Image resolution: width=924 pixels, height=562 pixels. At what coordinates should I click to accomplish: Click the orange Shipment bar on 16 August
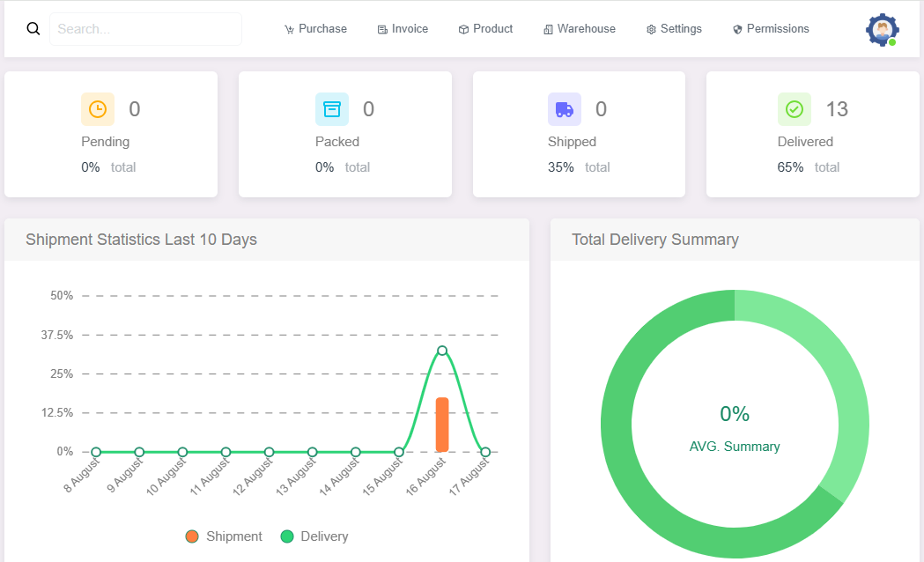click(x=442, y=425)
